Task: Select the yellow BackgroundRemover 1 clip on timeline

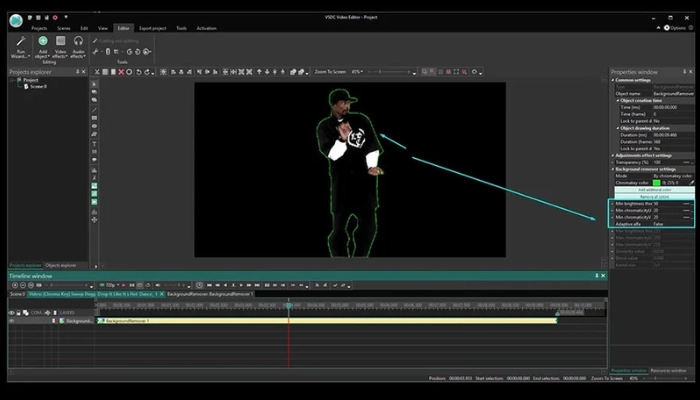Action: click(x=327, y=321)
